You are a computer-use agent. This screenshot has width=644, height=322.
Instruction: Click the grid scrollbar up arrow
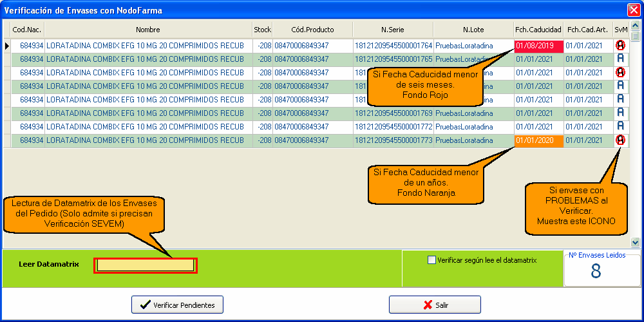(635, 25)
